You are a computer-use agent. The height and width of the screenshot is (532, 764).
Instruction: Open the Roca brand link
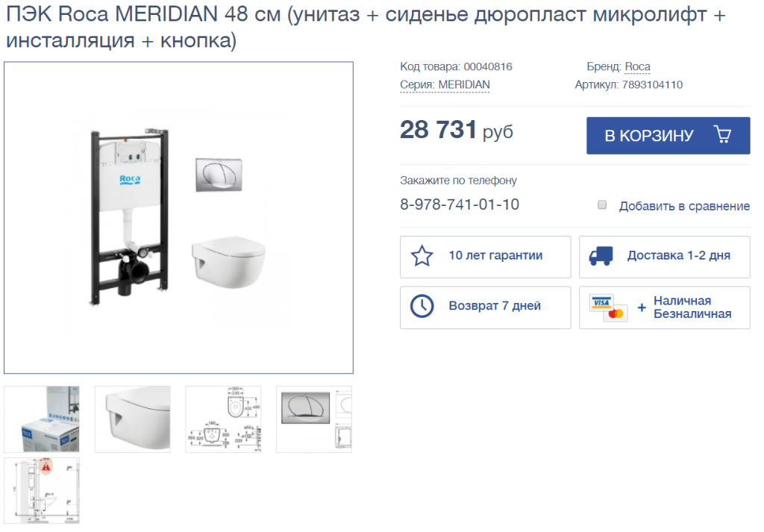(x=637, y=66)
